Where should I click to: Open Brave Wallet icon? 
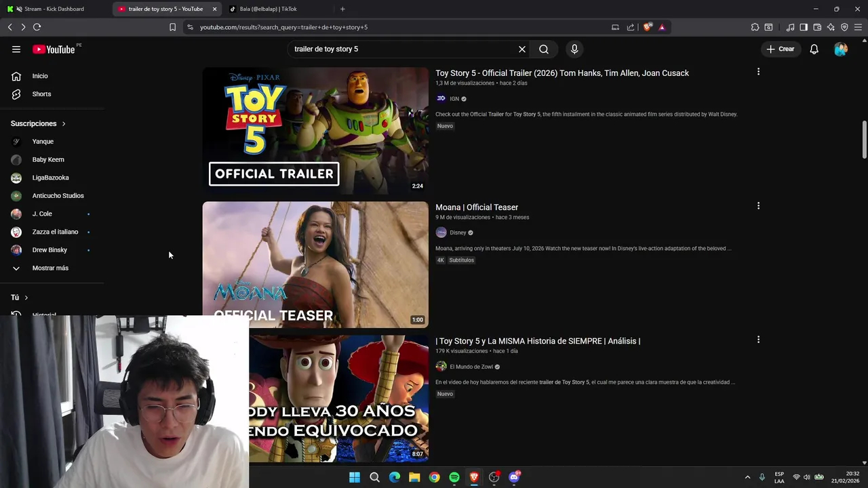[x=817, y=27]
